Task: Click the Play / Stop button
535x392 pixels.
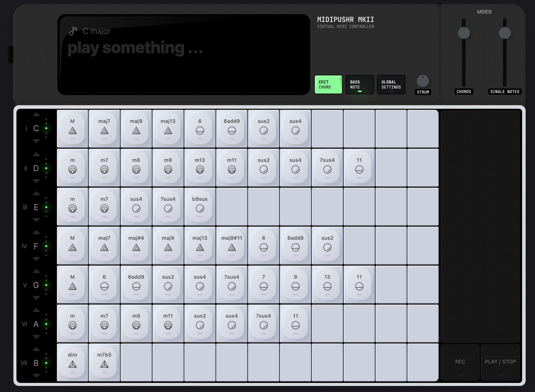Action: pos(500,362)
